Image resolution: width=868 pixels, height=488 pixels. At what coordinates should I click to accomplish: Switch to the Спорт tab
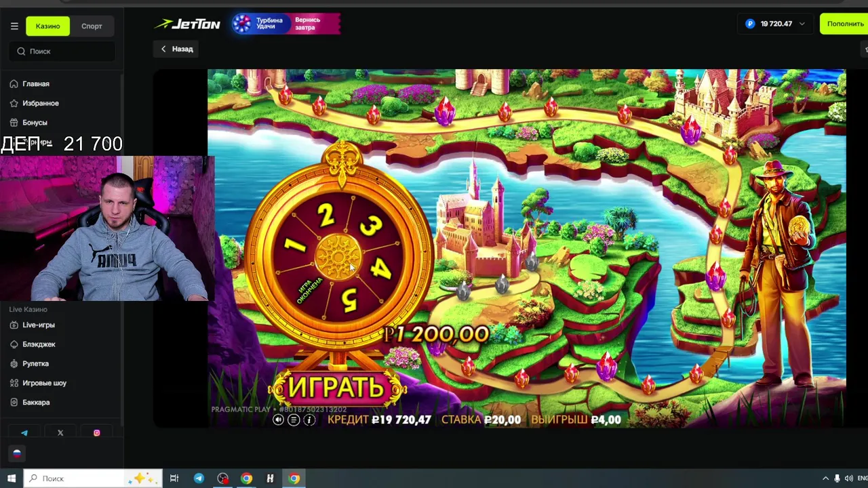click(x=92, y=26)
